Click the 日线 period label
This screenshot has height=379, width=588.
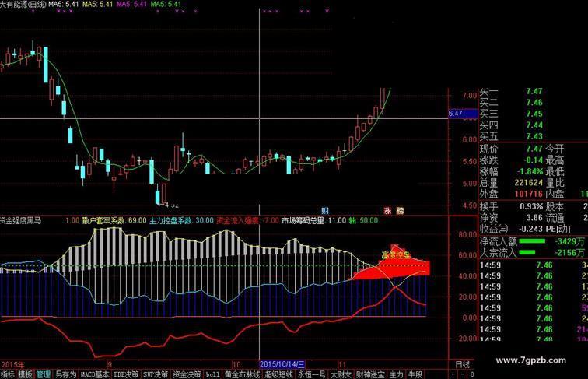click(x=462, y=364)
